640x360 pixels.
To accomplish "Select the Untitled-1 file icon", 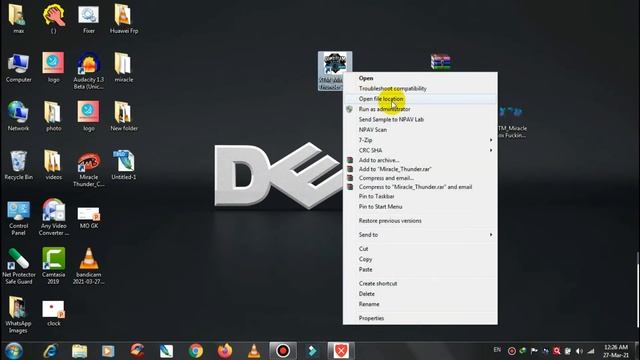I will (124, 165).
